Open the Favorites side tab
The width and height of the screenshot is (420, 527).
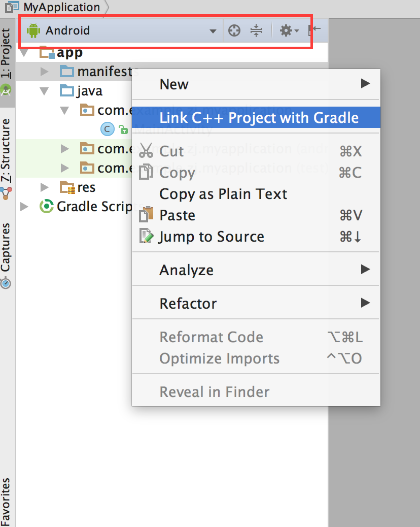[6, 502]
